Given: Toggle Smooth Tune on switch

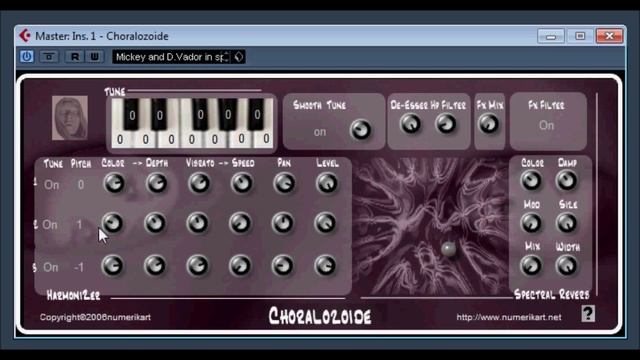Looking at the screenshot, I should [x=320, y=132].
